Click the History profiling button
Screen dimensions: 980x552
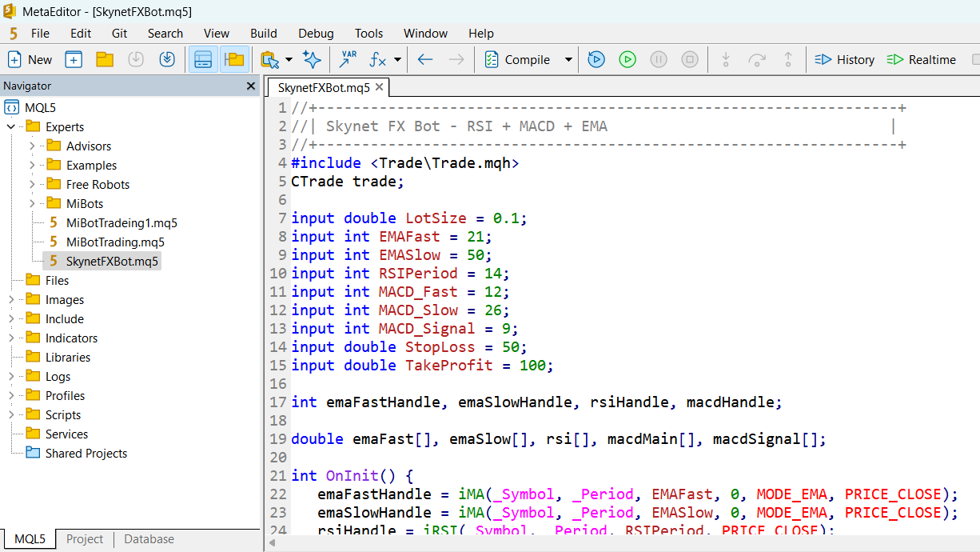(x=845, y=59)
